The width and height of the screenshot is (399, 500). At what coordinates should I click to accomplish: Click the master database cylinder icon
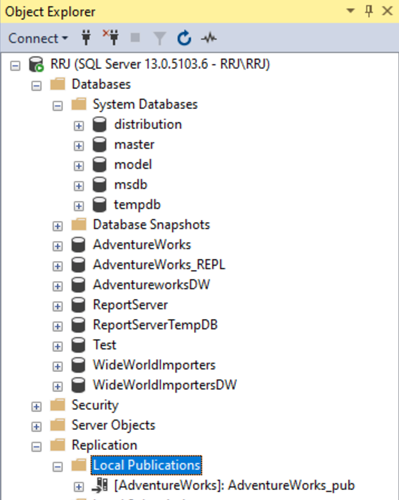click(x=99, y=144)
